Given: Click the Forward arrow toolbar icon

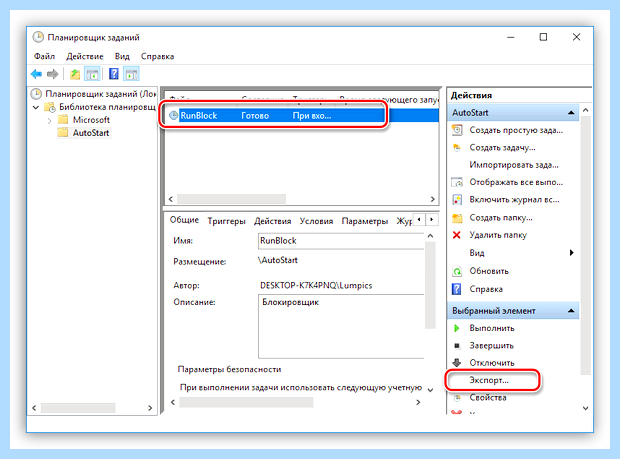Looking at the screenshot, I should click(52, 74).
